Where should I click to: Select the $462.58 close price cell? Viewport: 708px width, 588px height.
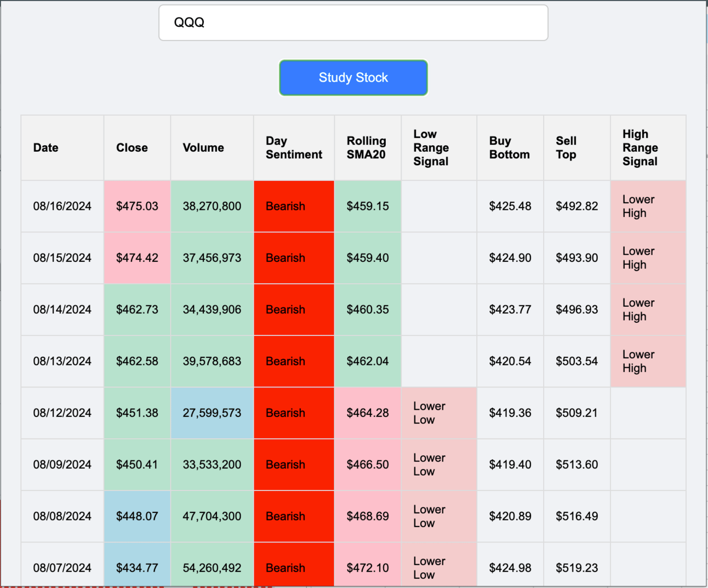click(138, 362)
